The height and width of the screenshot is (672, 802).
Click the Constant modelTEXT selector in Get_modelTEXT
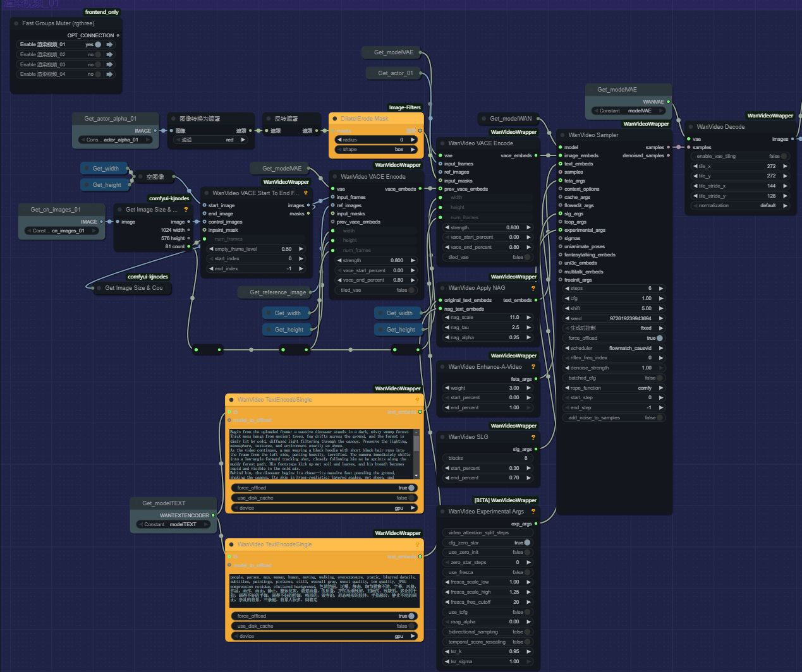pyautogui.click(x=174, y=524)
